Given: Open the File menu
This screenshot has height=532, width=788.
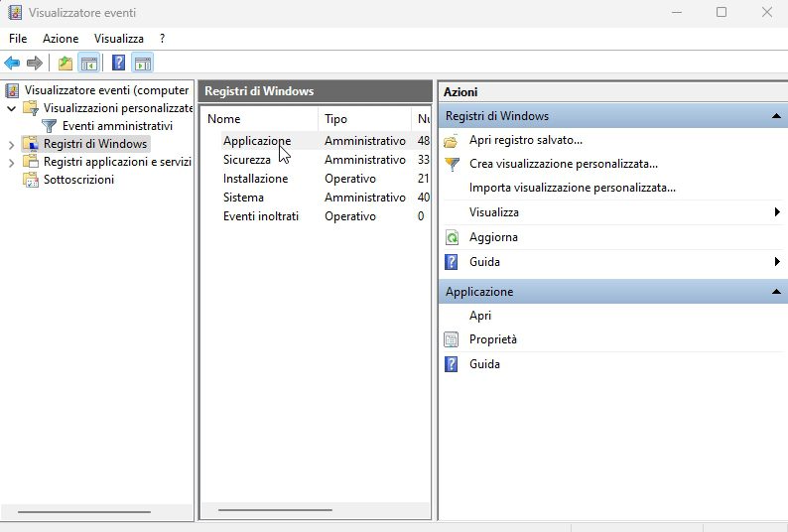Looking at the screenshot, I should (18, 39).
